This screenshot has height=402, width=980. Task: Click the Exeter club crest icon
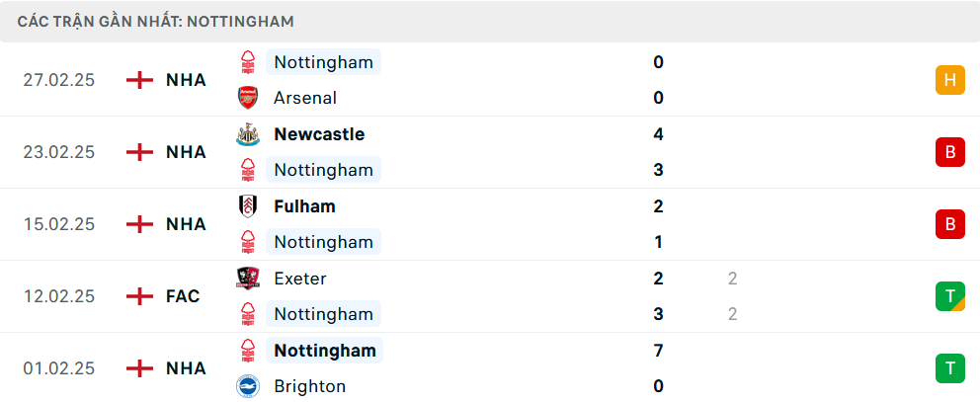pos(247,279)
